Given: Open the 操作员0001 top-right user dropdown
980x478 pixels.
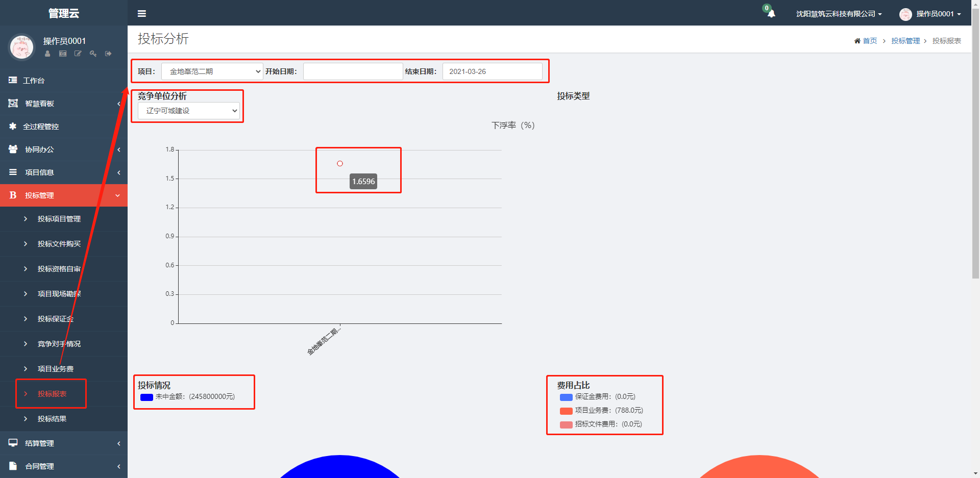Looking at the screenshot, I should [930, 14].
